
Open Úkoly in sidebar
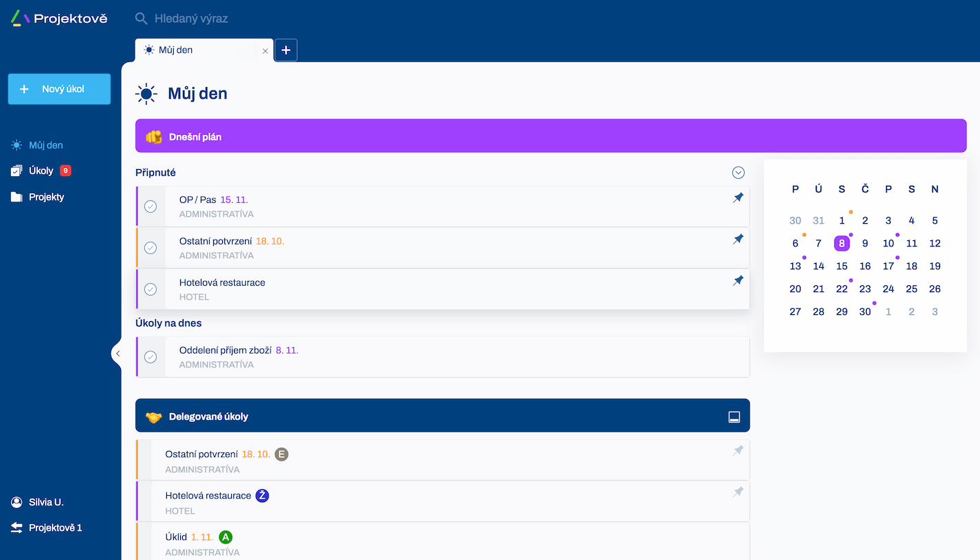[41, 171]
